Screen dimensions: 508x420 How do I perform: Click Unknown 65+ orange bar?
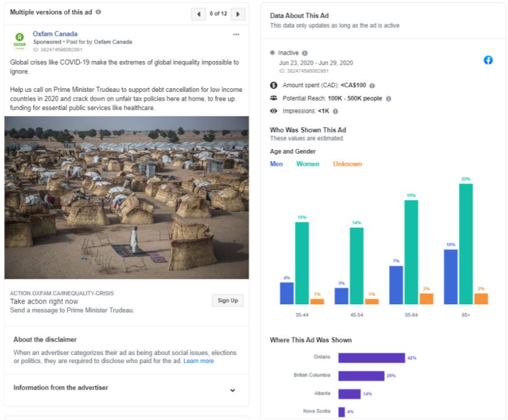tap(481, 299)
